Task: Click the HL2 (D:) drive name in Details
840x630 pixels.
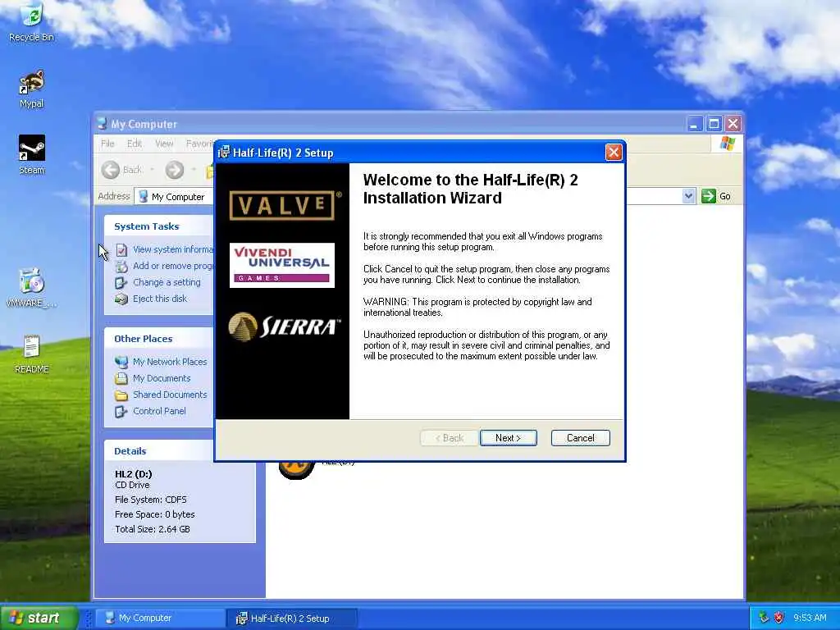Action: coord(134,474)
